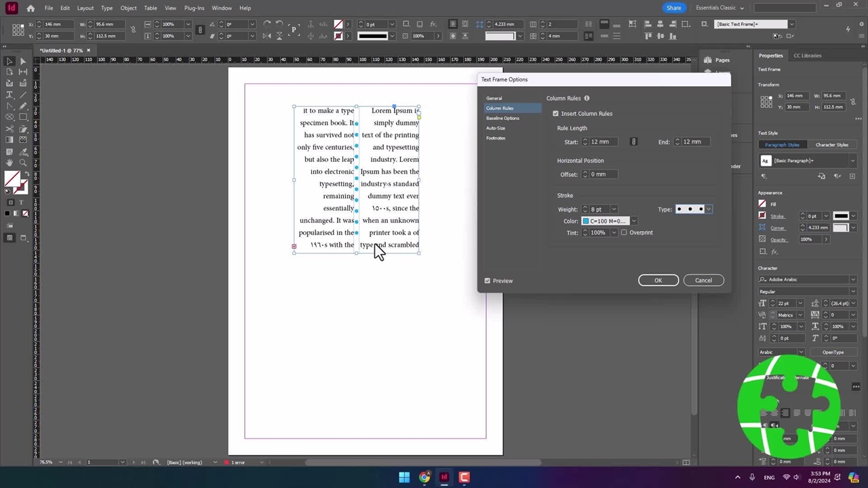The width and height of the screenshot is (868, 488).
Task: Click the black stroke color swatch in Appearance
Action: click(840, 216)
